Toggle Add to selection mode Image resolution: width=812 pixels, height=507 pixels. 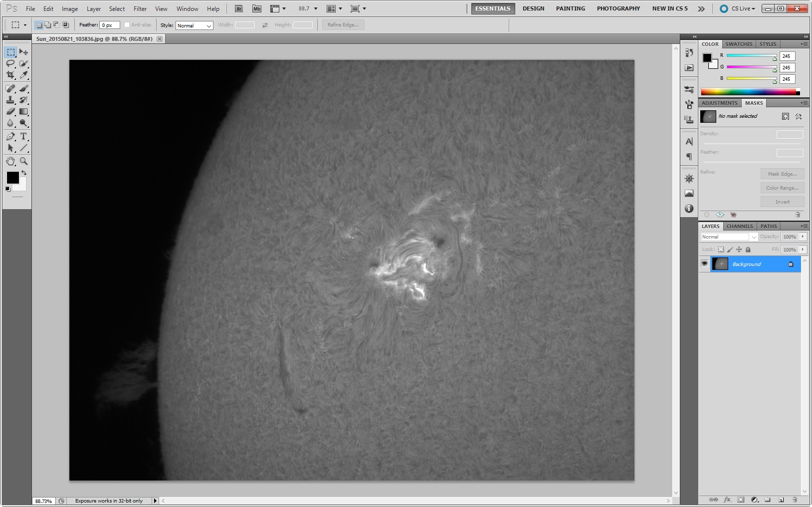tap(48, 25)
